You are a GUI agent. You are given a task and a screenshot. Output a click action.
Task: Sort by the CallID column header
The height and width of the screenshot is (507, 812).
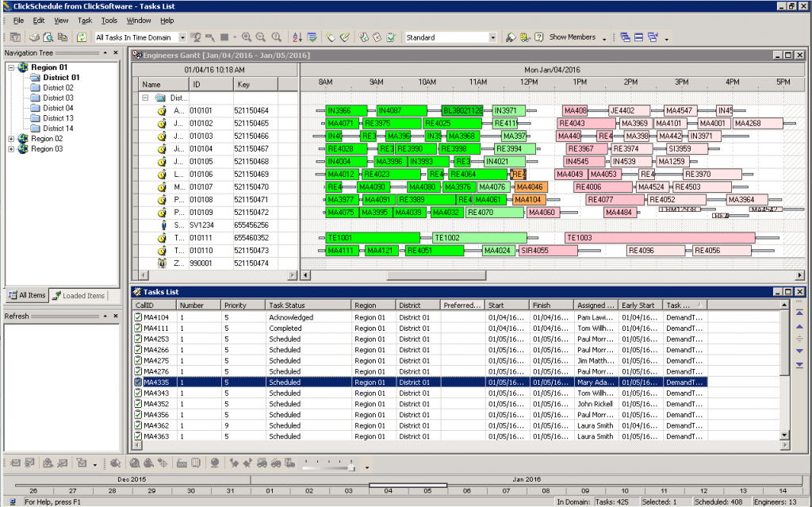[155, 305]
